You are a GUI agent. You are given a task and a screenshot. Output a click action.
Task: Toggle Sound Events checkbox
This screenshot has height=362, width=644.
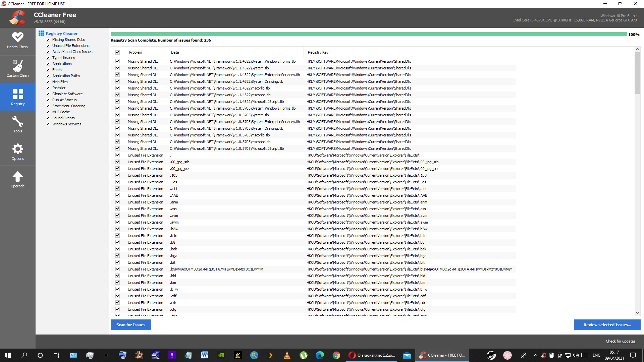[48, 118]
